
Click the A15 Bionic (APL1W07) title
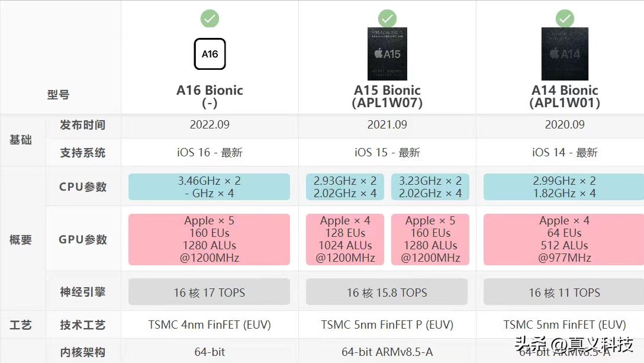[387, 96]
